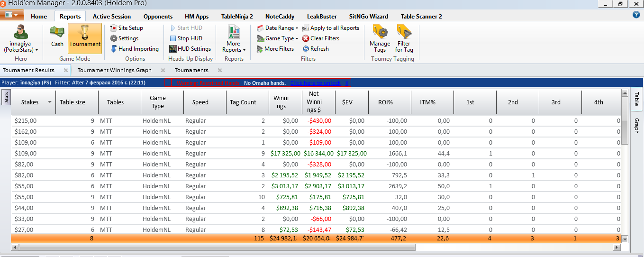
Task: Close the Tournaments report tab
Action: coord(219,70)
